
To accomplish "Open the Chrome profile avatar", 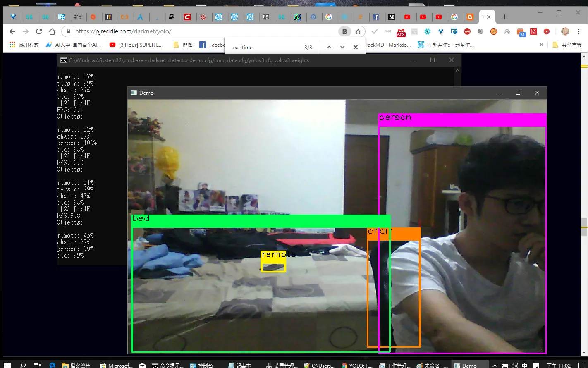I will click(565, 31).
